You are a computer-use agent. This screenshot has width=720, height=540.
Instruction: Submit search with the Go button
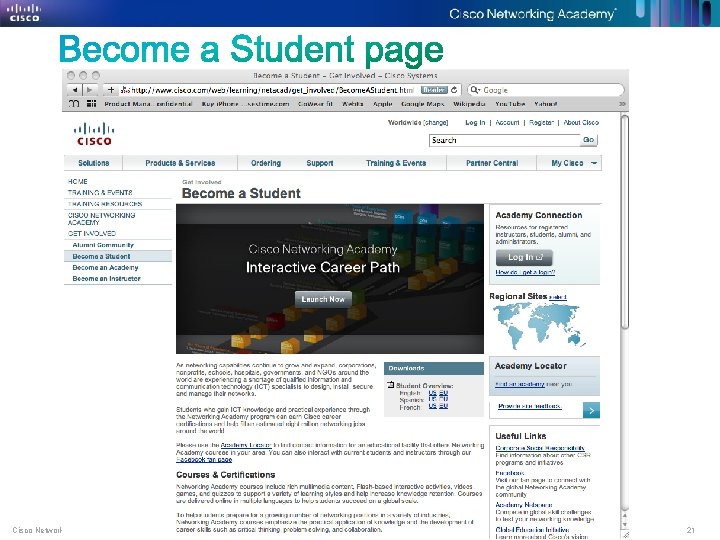point(589,140)
